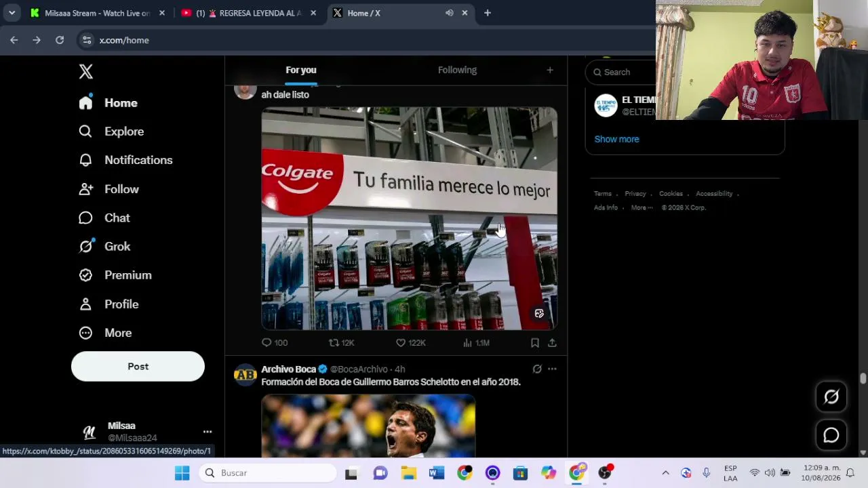
Task: Switch to the Following tab
Action: 457,70
